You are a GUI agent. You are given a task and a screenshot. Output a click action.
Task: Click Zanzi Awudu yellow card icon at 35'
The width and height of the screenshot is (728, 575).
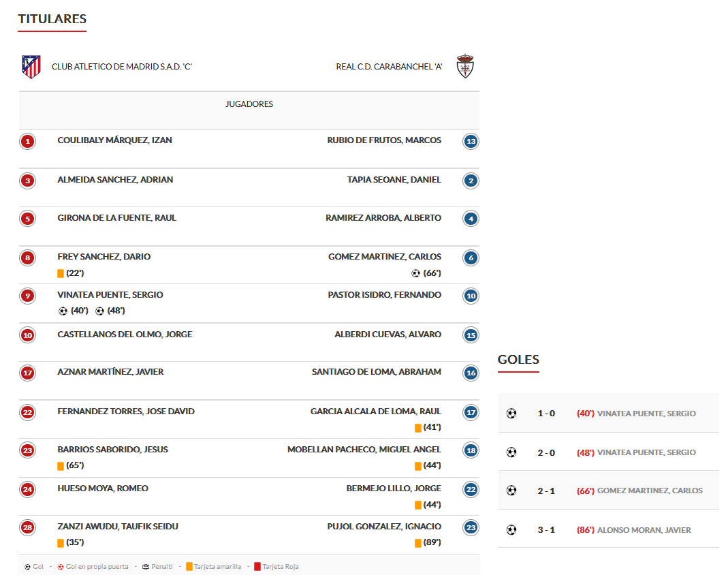click(x=61, y=543)
